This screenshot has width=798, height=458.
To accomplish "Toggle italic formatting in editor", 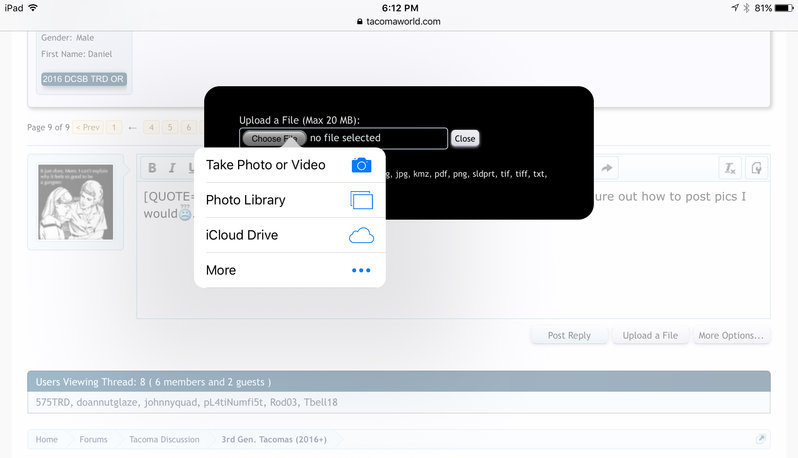I will click(x=172, y=168).
